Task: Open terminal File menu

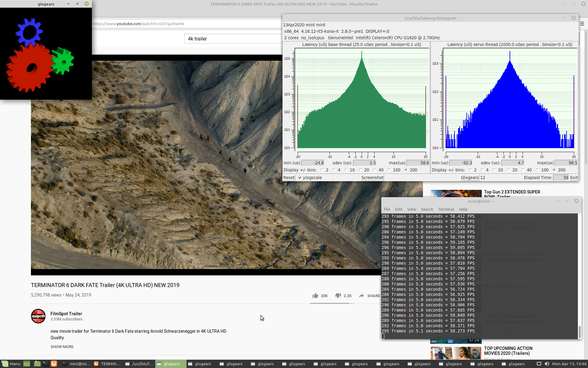Action: click(387, 209)
